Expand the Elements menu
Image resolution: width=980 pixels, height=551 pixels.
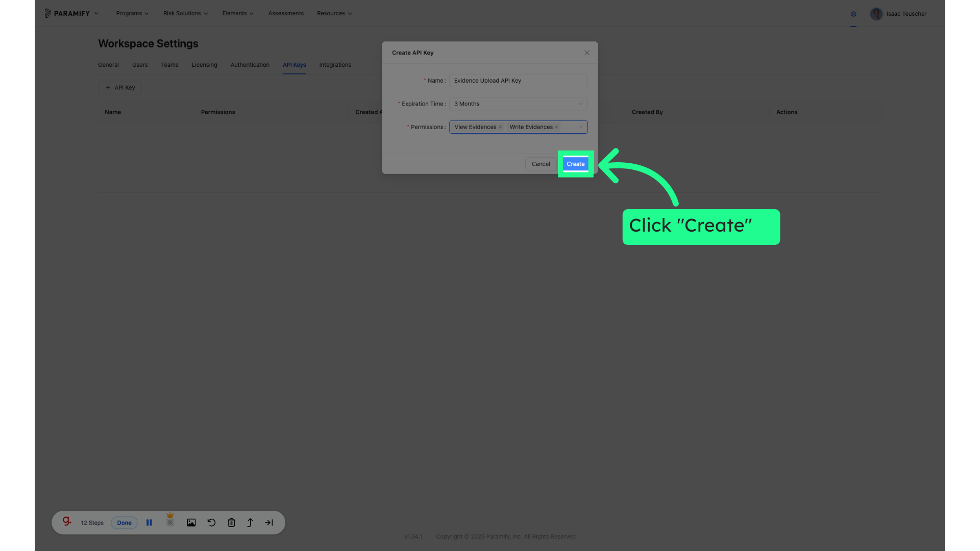click(238, 14)
